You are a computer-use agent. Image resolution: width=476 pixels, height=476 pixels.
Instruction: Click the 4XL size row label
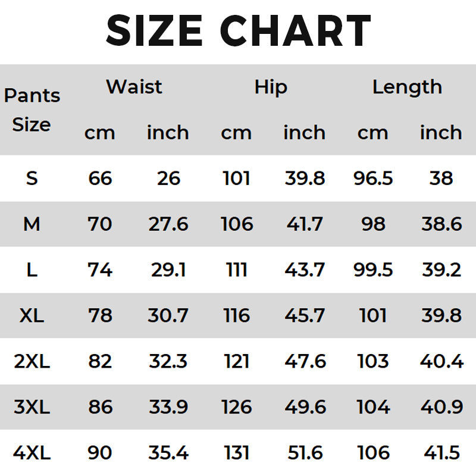coord(32,453)
